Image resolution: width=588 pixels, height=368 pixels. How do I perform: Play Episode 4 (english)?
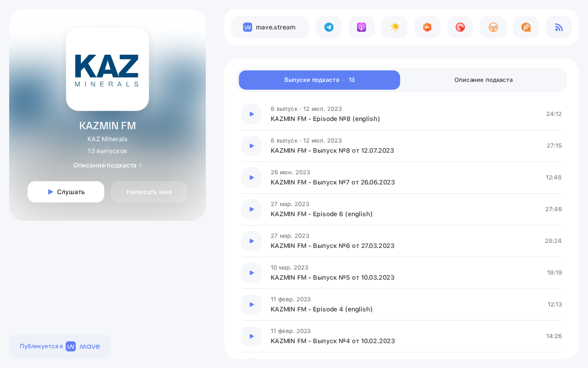point(251,305)
